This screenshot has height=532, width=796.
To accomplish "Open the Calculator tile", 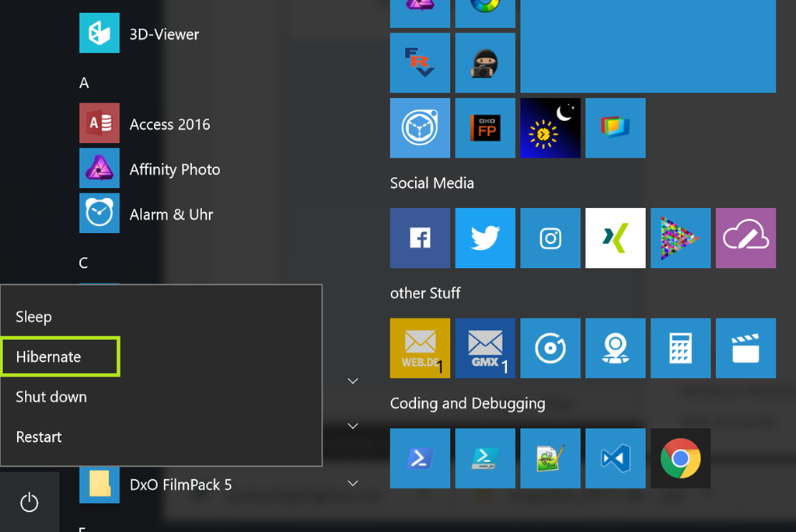I will point(680,348).
